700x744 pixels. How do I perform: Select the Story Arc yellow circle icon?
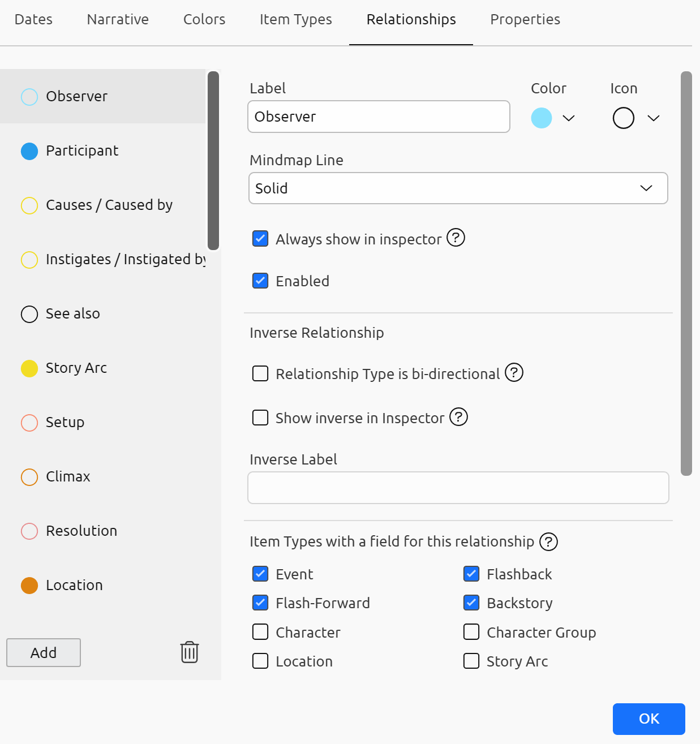29,368
